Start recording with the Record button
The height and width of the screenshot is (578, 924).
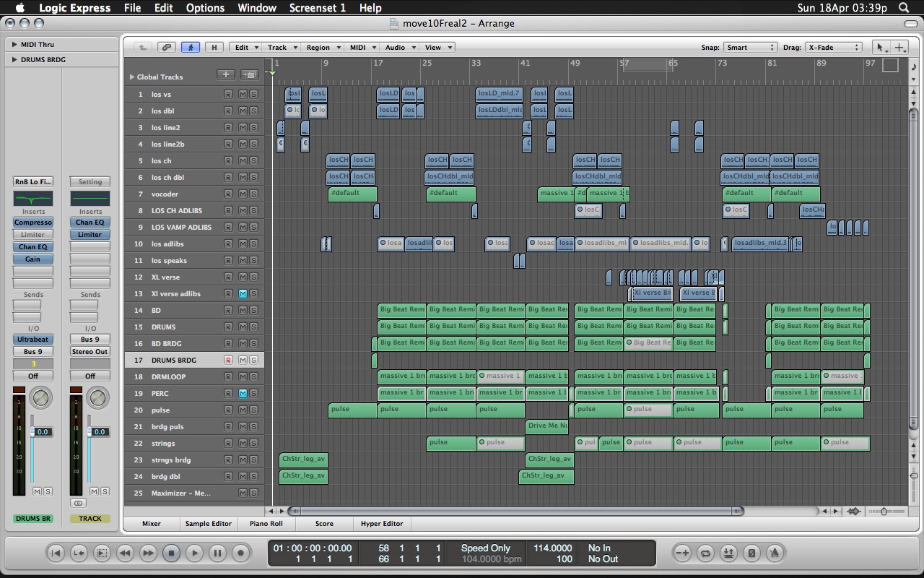pyautogui.click(x=240, y=553)
